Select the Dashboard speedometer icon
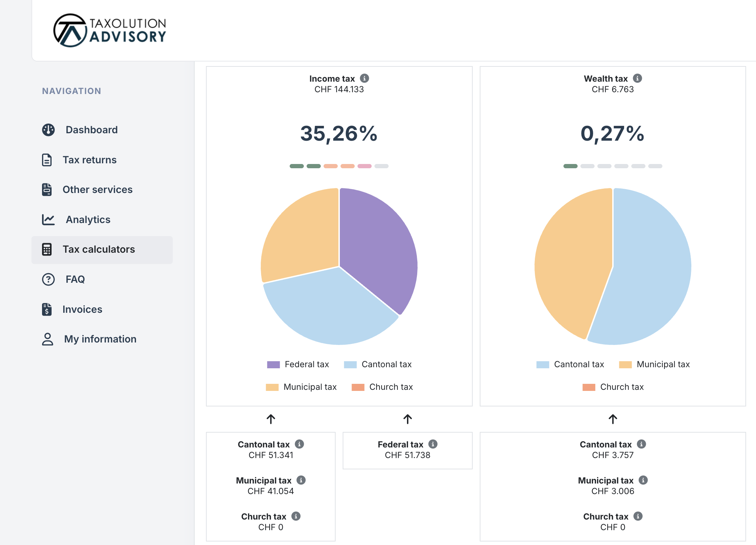 [48, 130]
